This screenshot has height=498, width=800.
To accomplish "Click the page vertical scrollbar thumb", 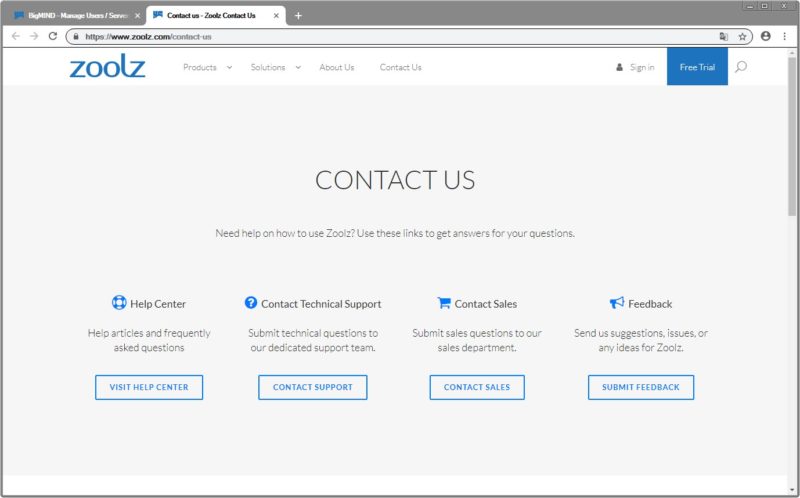I will [x=792, y=136].
